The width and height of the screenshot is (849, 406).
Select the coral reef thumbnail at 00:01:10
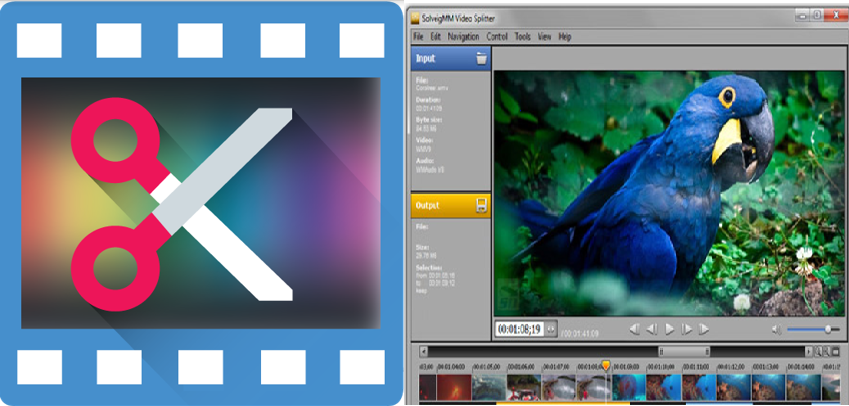(664, 387)
